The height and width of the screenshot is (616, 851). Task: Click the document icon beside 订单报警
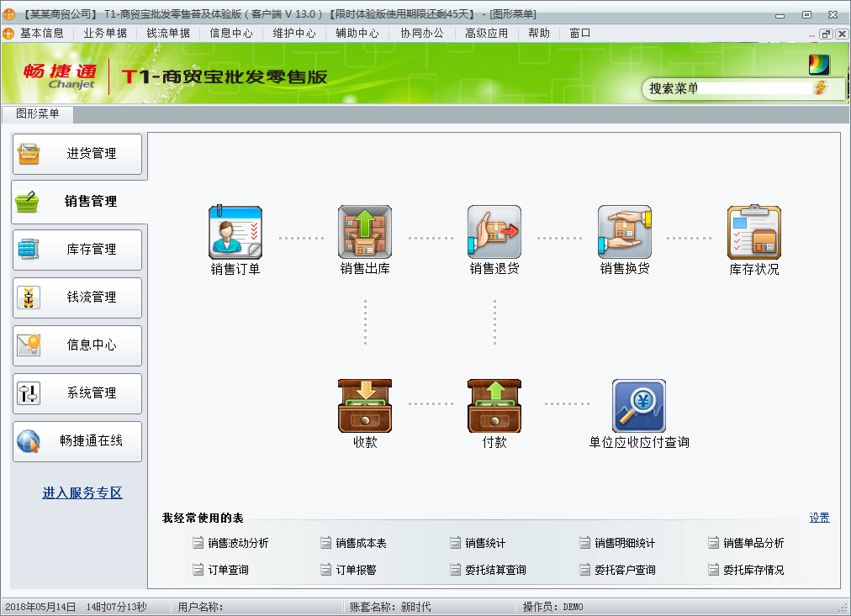coord(325,570)
